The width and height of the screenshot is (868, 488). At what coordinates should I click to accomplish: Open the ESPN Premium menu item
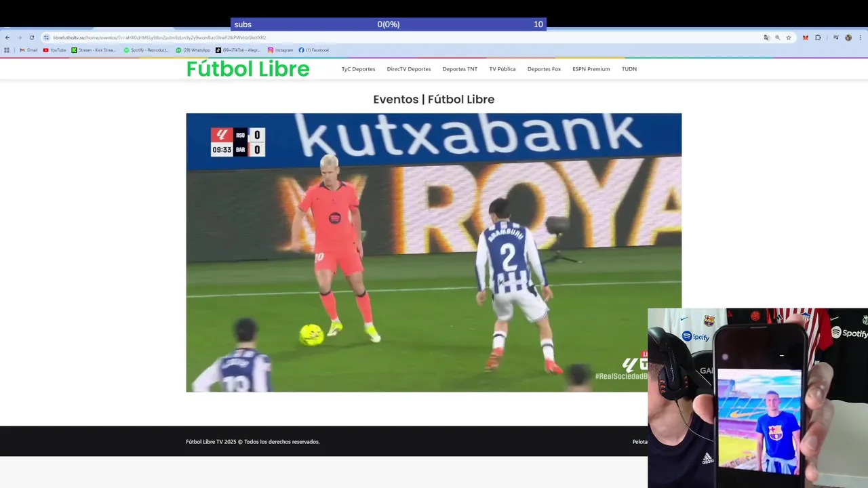coord(591,69)
